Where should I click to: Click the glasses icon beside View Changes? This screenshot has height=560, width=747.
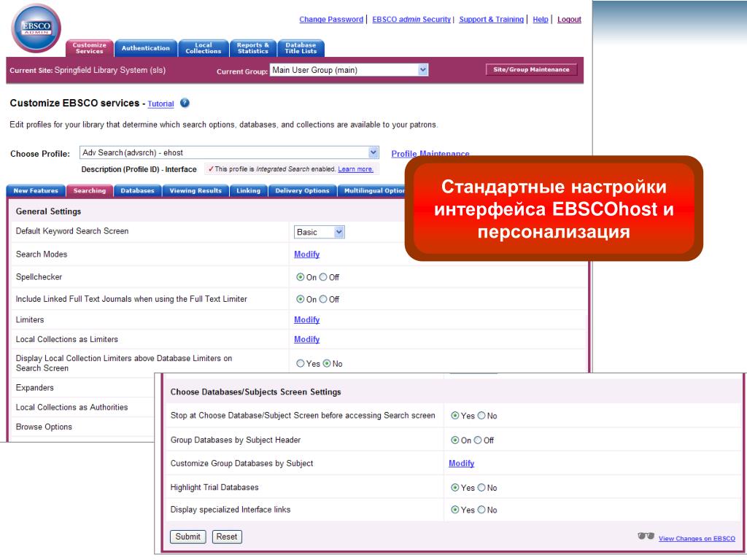[646, 536]
